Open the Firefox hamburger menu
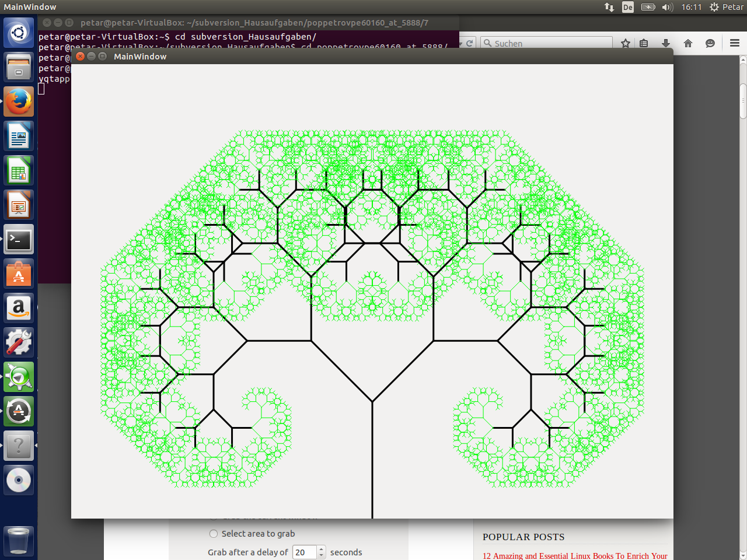 click(x=734, y=43)
